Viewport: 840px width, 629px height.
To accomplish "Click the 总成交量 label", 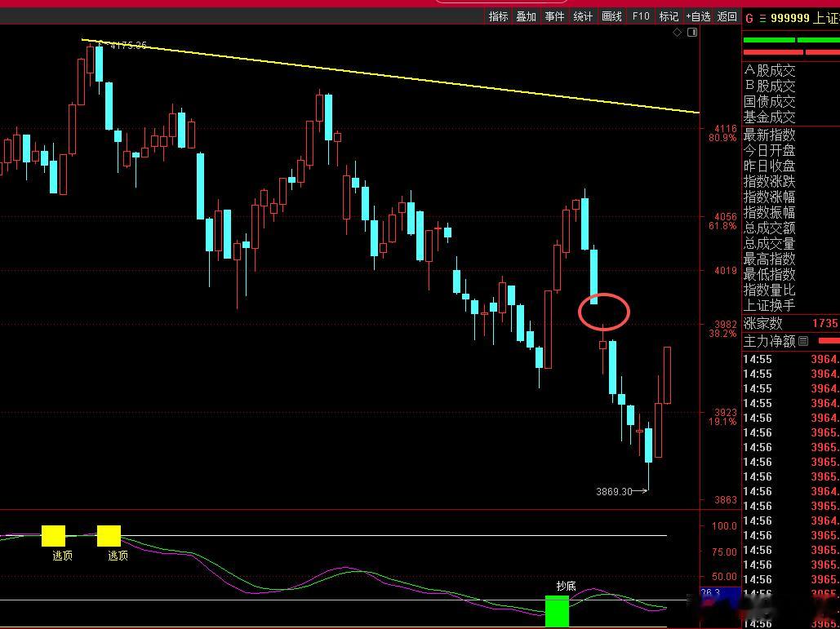I will 769,244.
